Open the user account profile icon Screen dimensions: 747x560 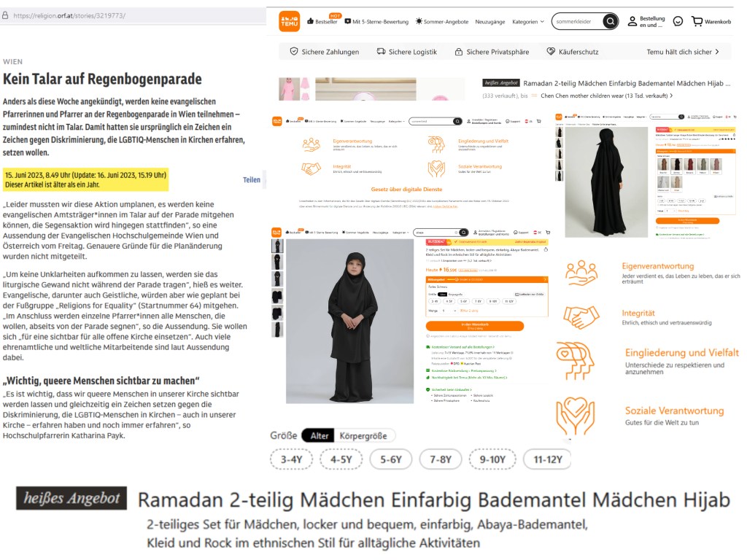[632, 21]
